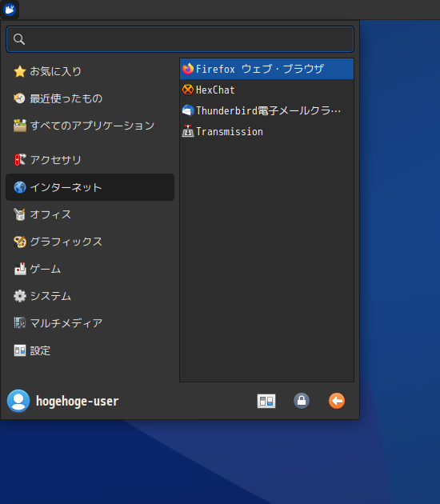Screen dimensions: 440x504
Task: Switch to the オフィス category
Action: point(90,214)
